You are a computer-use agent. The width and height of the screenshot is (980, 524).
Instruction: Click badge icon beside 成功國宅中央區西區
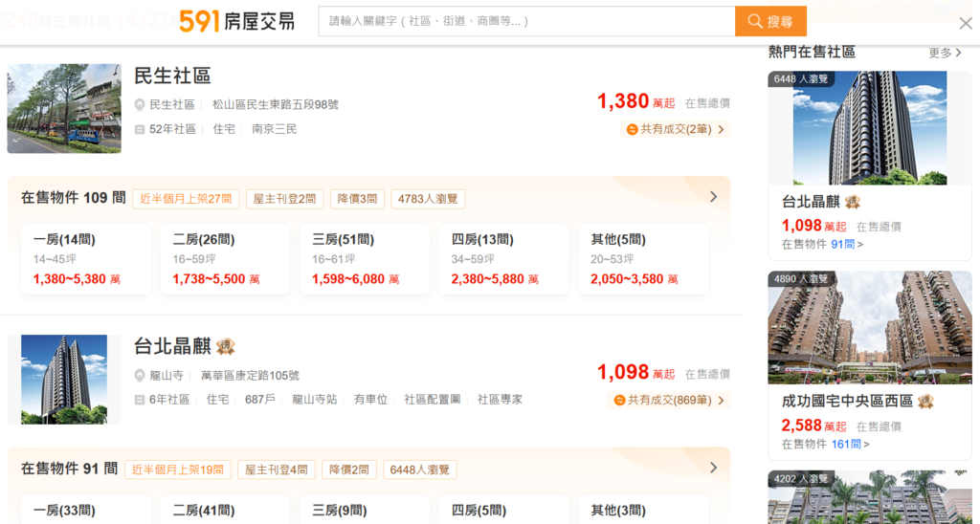pyautogui.click(x=925, y=401)
